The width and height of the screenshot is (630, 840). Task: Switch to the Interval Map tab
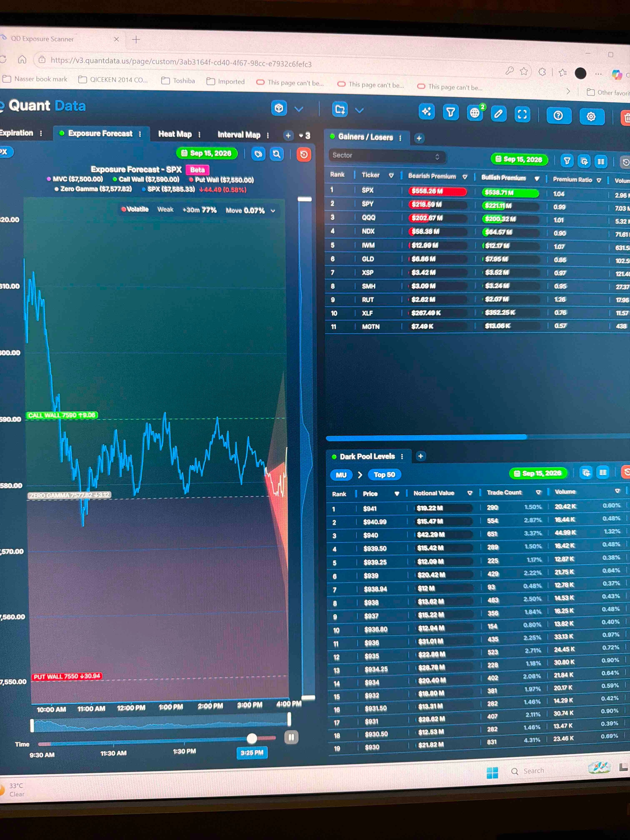239,135
